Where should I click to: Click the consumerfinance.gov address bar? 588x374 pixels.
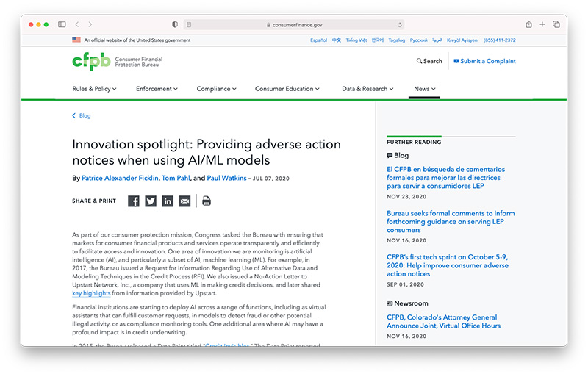click(x=293, y=25)
